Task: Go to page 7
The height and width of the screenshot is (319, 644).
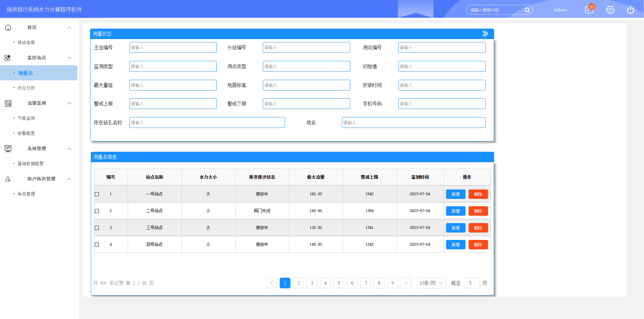Action: click(366, 283)
